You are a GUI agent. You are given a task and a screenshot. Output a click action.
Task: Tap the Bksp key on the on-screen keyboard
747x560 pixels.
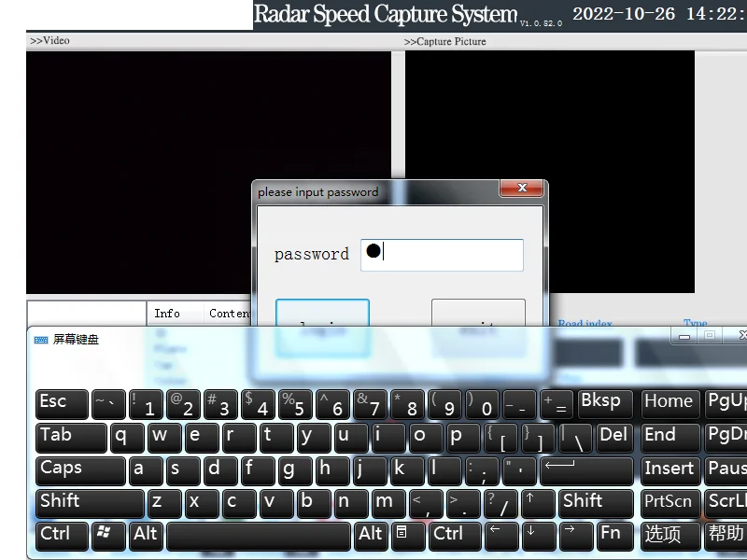coord(605,404)
